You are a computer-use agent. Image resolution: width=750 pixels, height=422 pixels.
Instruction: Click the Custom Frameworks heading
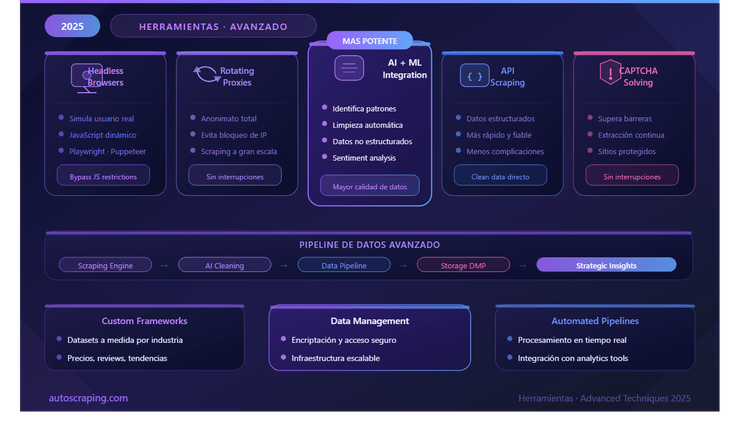144,321
